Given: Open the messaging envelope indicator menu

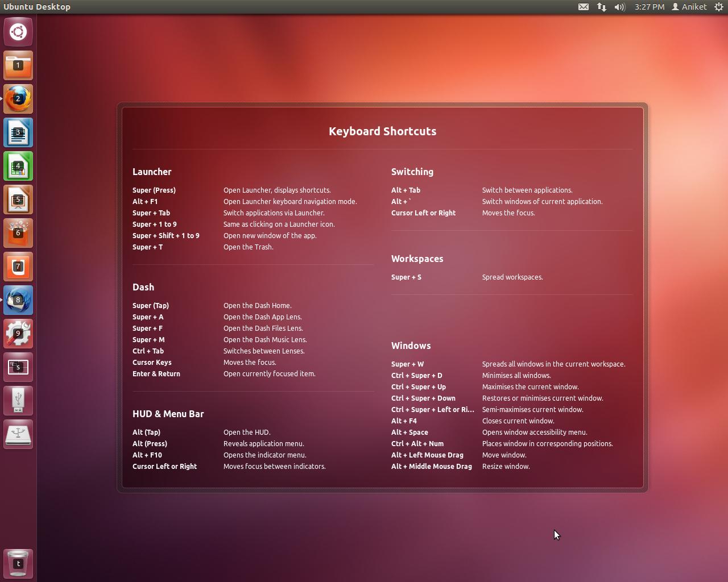Looking at the screenshot, I should click(x=584, y=7).
